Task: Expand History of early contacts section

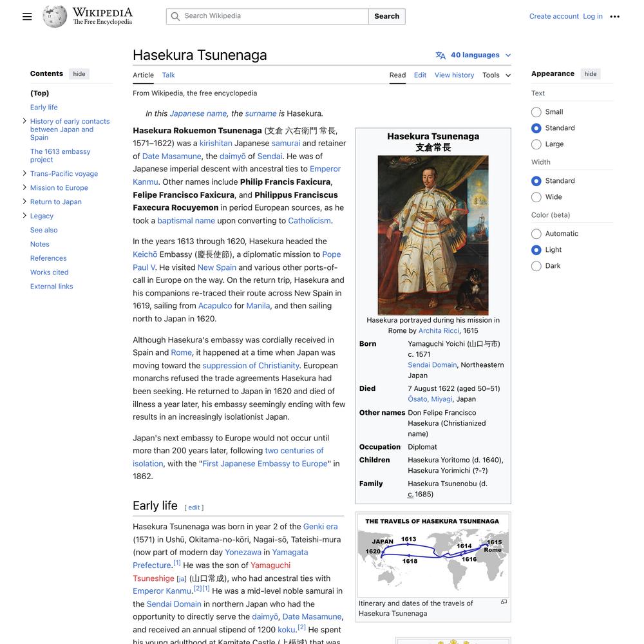Action: (x=24, y=121)
